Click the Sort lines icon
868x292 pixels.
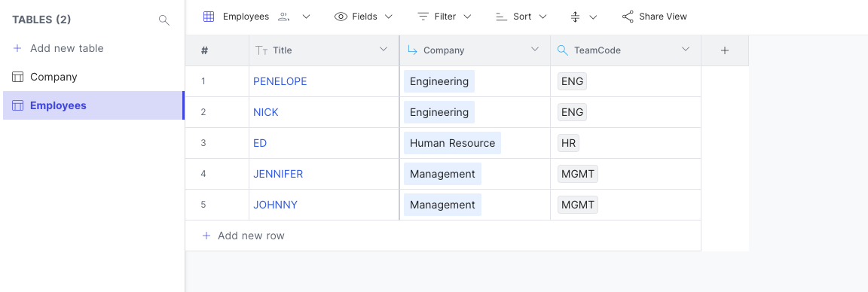click(x=502, y=17)
